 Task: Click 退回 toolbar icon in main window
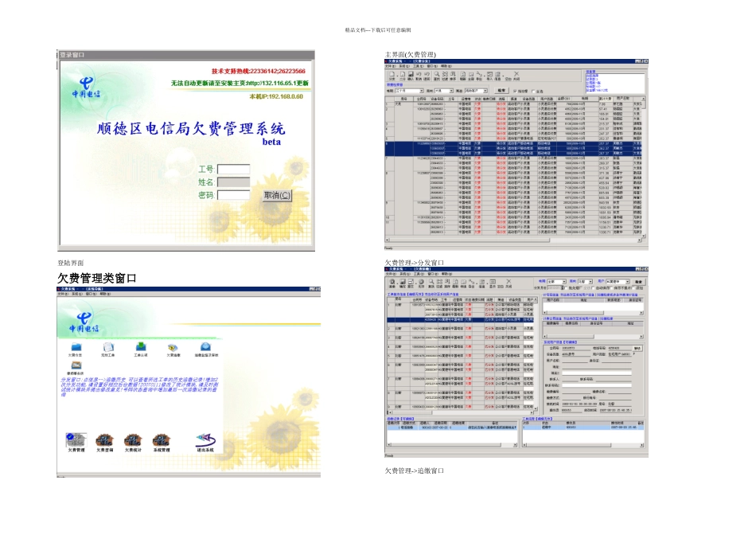(427, 76)
